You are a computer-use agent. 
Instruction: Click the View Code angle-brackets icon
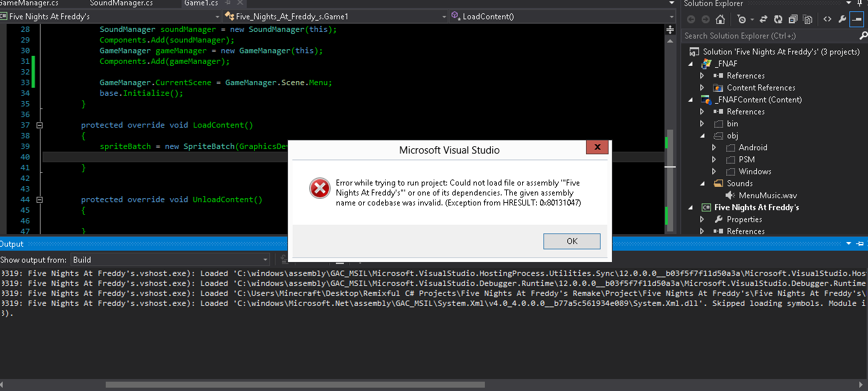point(827,19)
